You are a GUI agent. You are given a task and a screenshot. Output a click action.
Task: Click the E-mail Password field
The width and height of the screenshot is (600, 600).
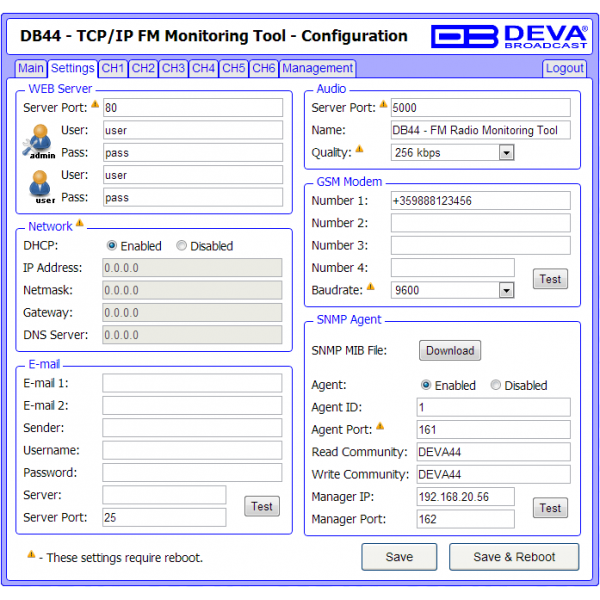[x=192, y=473]
